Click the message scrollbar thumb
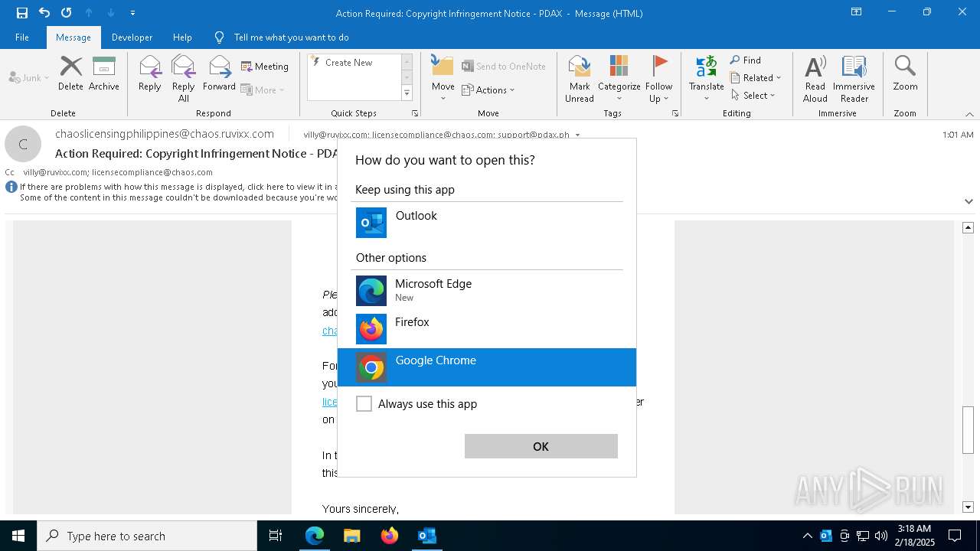Screen dimensions: 980x551 click(968, 430)
